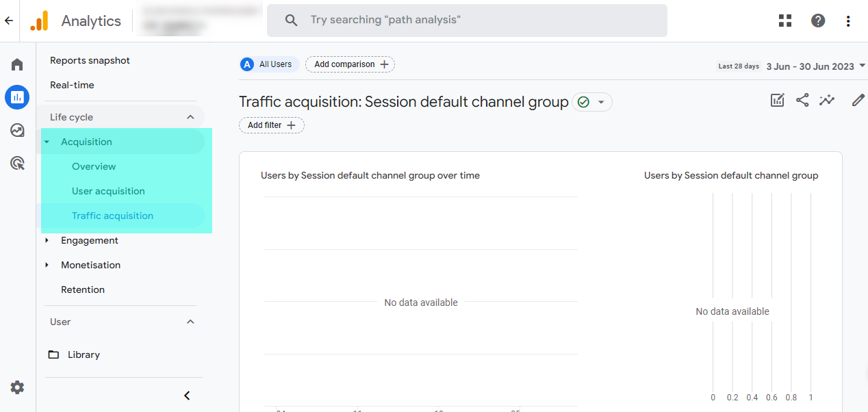This screenshot has height=412, width=868.
Task: Click the customise report chart icon
Action: pos(777,101)
